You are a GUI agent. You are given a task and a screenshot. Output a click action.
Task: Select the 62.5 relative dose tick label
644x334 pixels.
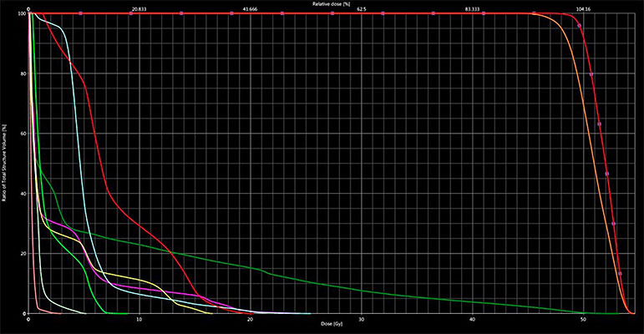361,8
